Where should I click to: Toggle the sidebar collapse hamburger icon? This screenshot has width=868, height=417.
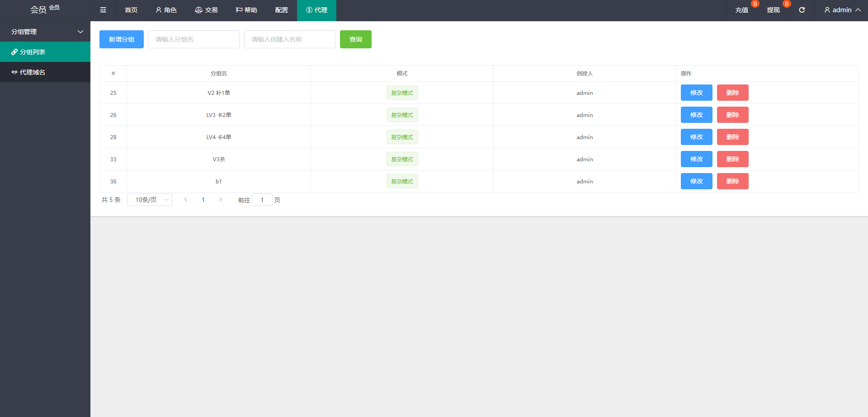click(x=103, y=10)
